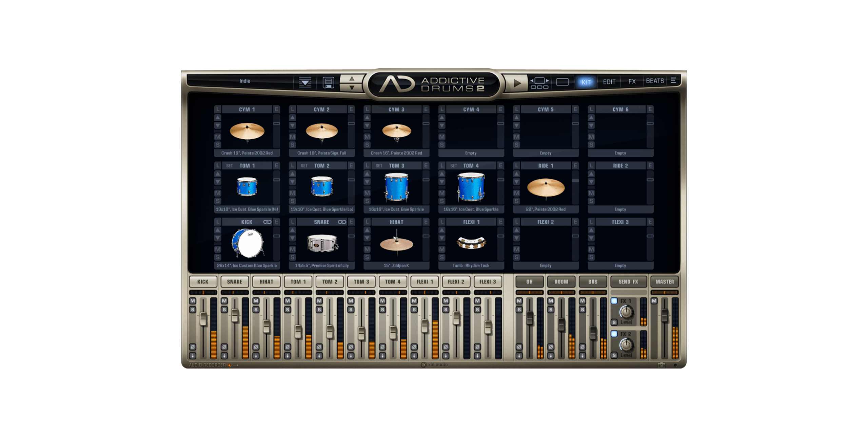This screenshot has width=868, height=434.
Task: Switch to the EDIT tab
Action: point(609,82)
